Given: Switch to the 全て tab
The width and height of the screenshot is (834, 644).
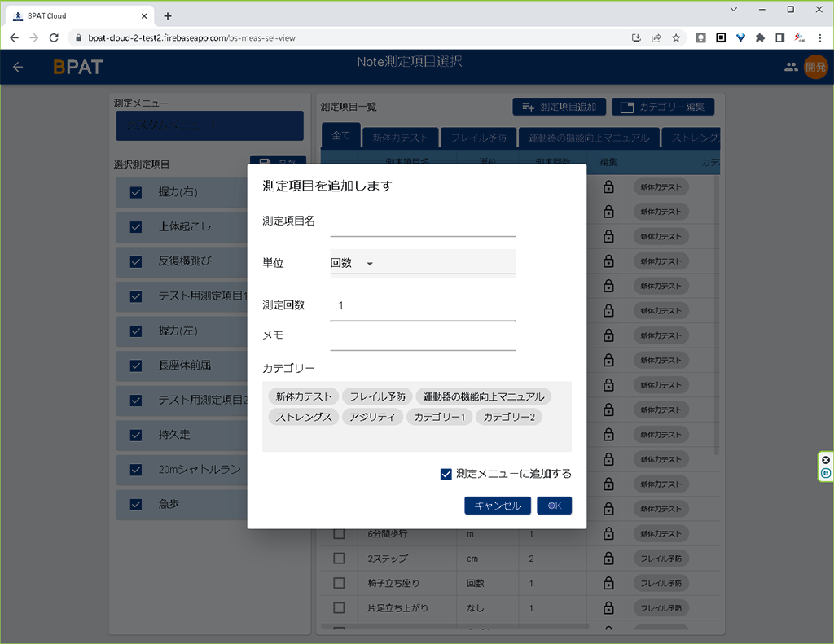Looking at the screenshot, I should (x=340, y=135).
